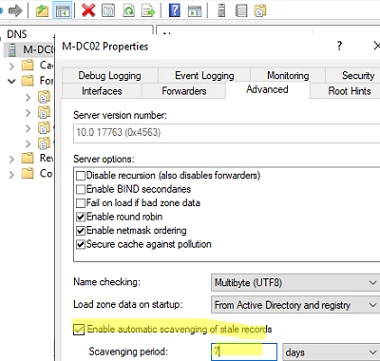The width and height of the screenshot is (380, 361).
Task: Expand the Ca tree node chevron
Action: pyautogui.click(x=12, y=66)
